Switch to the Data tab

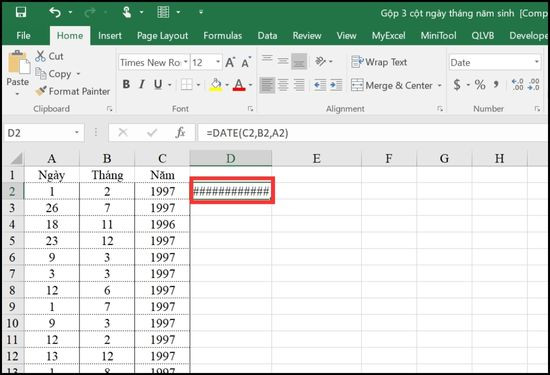pos(267,36)
